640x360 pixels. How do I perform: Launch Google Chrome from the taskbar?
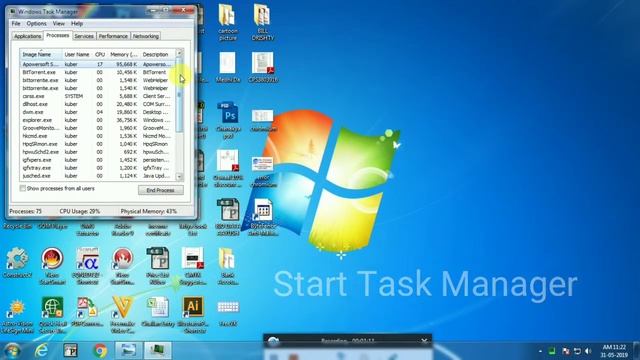pyautogui.click(x=100, y=351)
